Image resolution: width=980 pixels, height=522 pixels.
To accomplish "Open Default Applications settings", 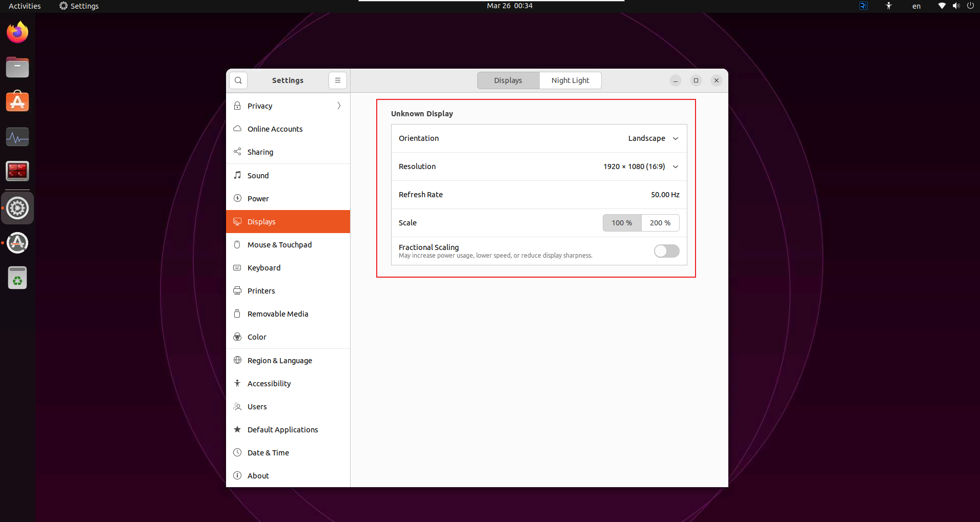I will [288, 429].
